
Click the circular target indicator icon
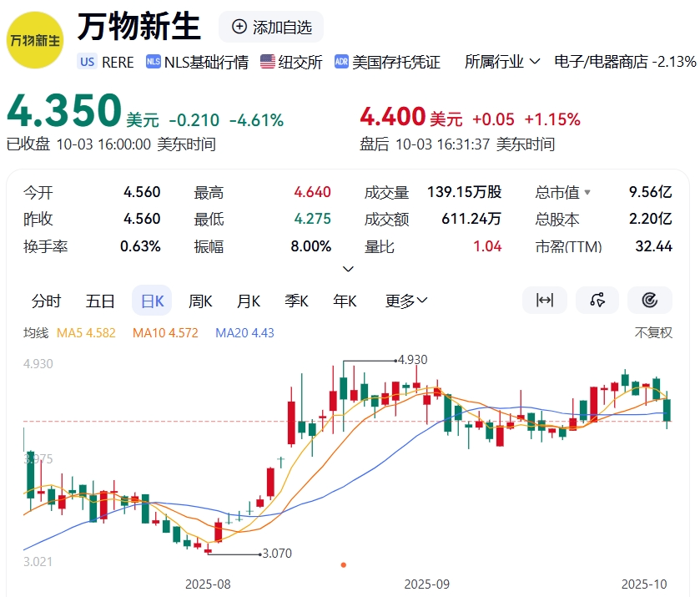click(x=650, y=300)
